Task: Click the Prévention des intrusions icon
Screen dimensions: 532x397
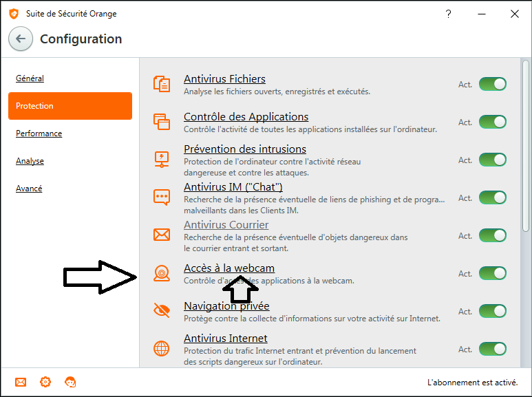Action: (x=161, y=160)
